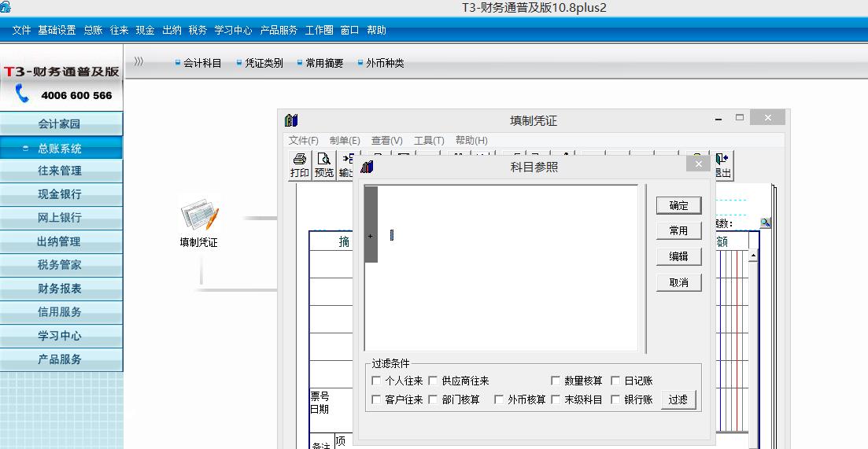Expand the 财务报表 sidebar section
The height and width of the screenshot is (449, 868).
(x=61, y=289)
